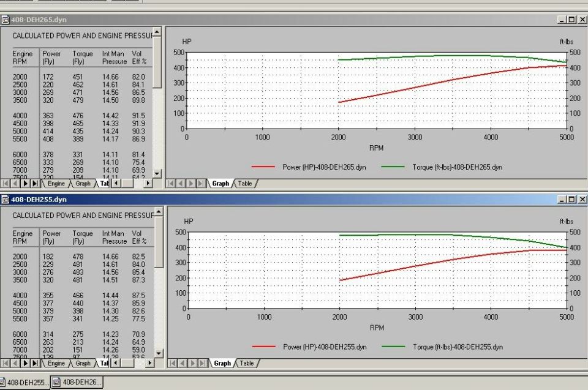Viewport: 588px width, 390px height.
Task: Select torque value 479 in DEH265 table
Action: pyautogui.click(x=78, y=100)
